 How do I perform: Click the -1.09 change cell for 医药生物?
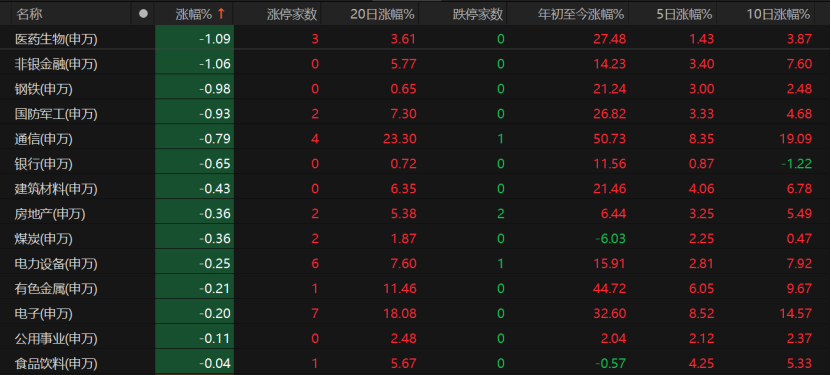(195, 38)
